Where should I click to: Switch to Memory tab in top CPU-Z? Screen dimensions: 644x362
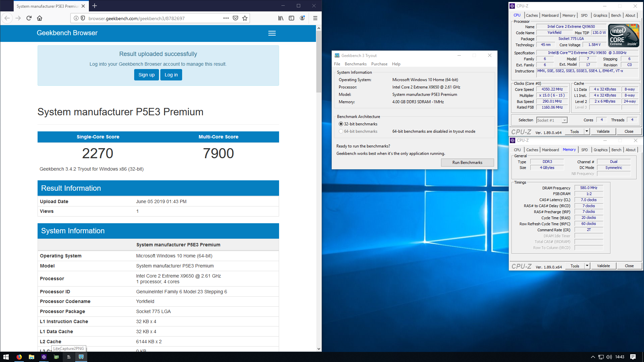coord(569,15)
